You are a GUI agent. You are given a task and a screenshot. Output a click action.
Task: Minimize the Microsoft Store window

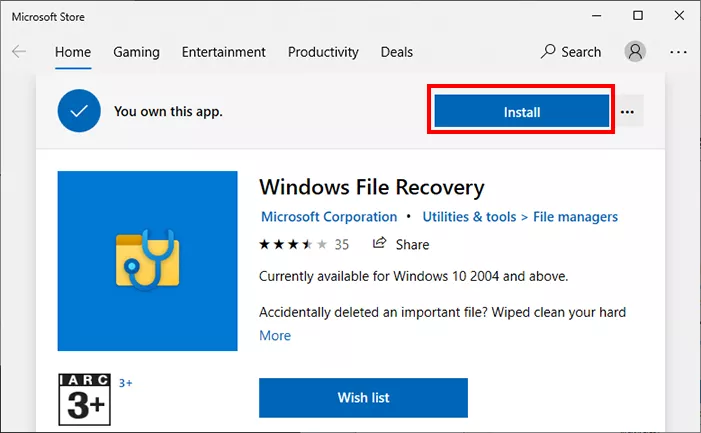597,16
